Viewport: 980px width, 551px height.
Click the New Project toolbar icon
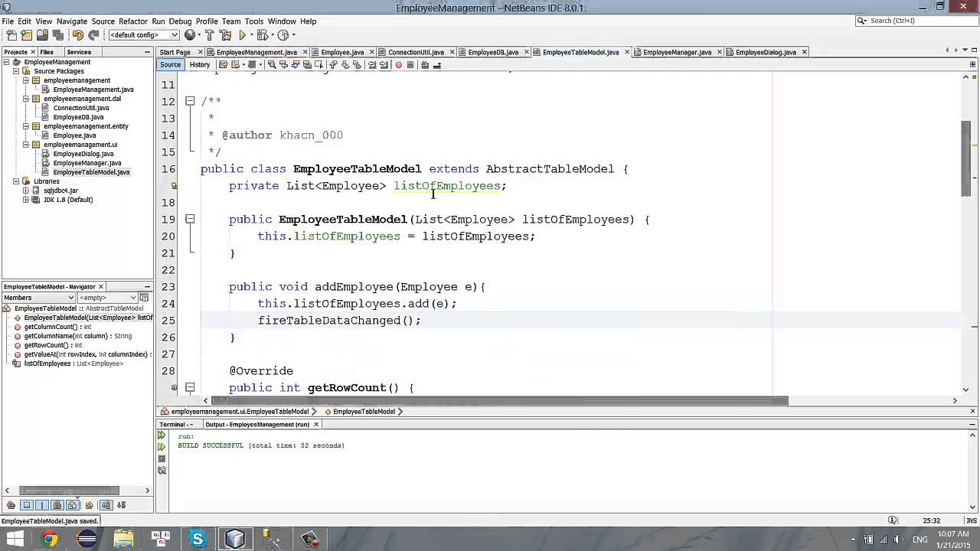(x=26, y=35)
